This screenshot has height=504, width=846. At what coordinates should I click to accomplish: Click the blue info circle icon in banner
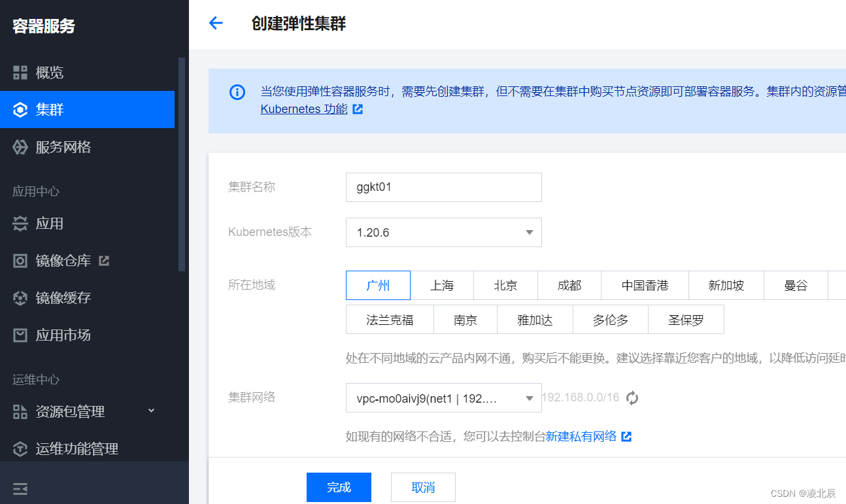click(x=237, y=92)
